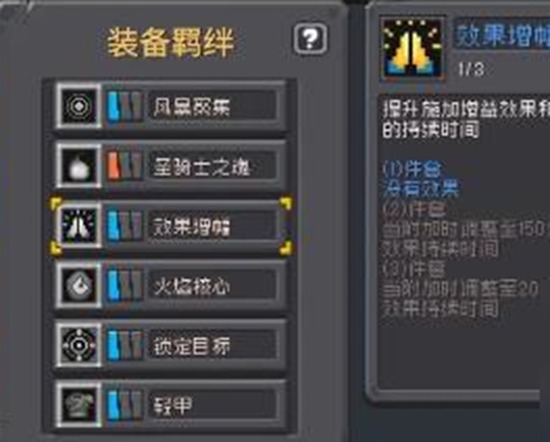Select the 火焰核心 core icon

pyautogui.click(x=79, y=286)
